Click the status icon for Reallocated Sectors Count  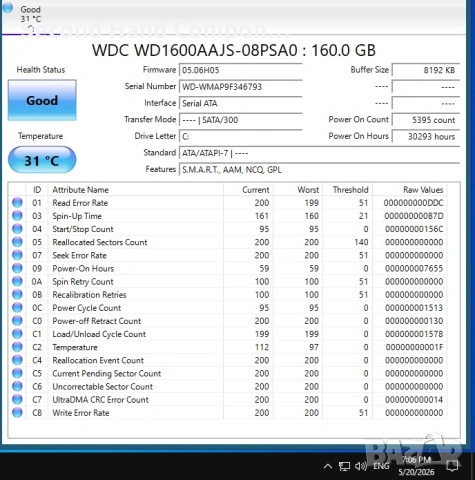coord(17,242)
